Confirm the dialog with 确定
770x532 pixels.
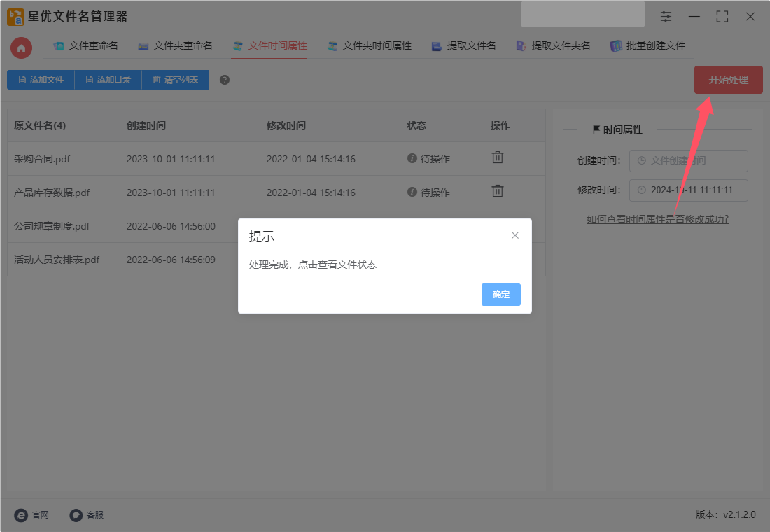coord(501,294)
